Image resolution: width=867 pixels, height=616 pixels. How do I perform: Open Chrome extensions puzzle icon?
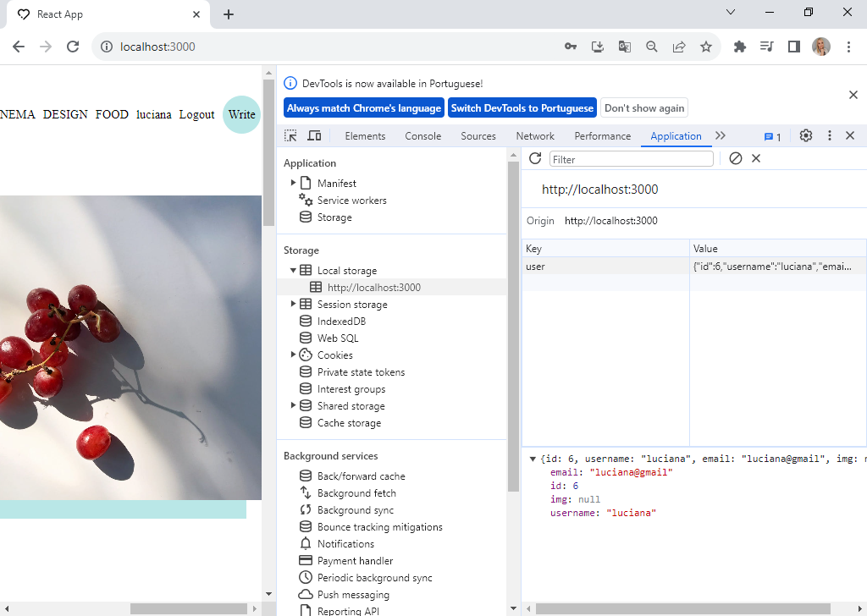coord(740,47)
